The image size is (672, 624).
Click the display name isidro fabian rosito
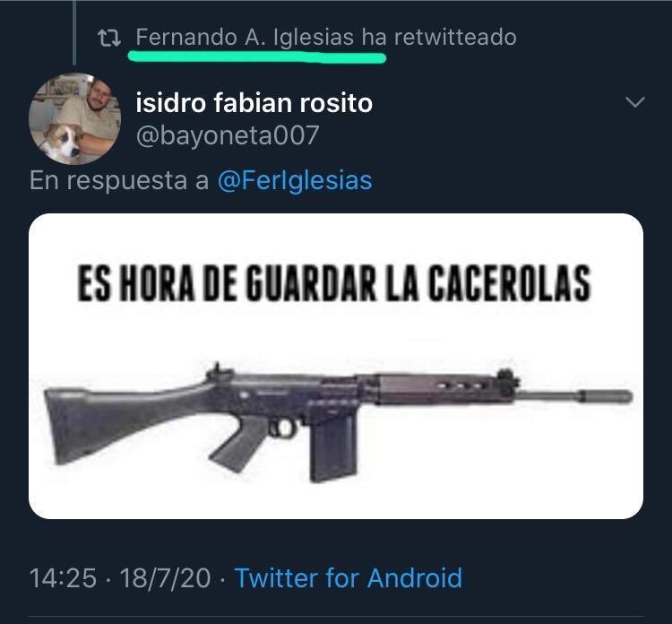254,103
